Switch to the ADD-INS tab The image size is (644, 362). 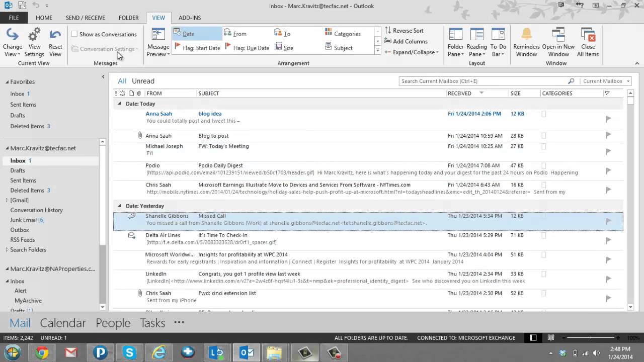coord(190,18)
